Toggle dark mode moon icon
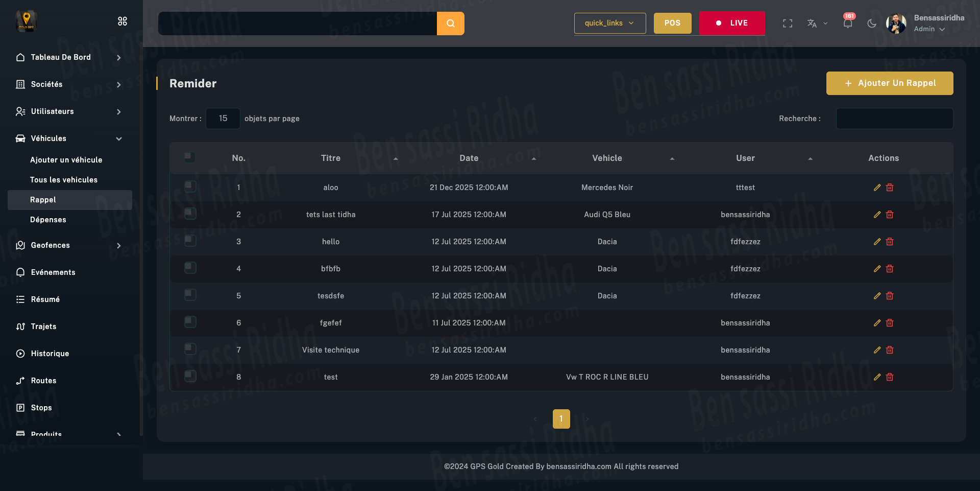The height and width of the screenshot is (491, 980). (x=872, y=24)
